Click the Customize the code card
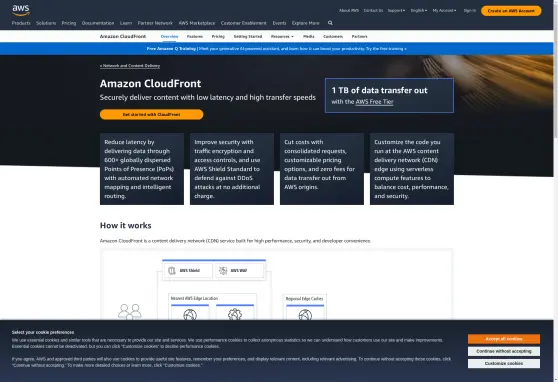This screenshot has height=382, width=558. point(412,169)
